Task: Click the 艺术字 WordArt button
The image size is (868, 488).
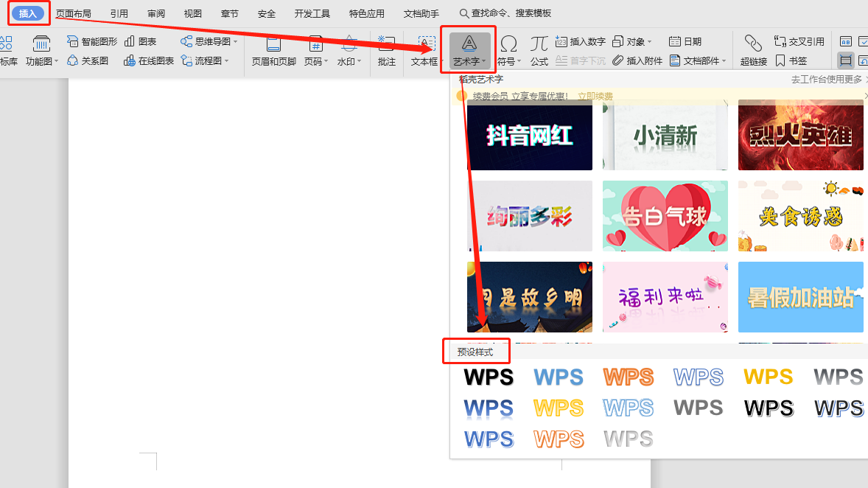Action: click(x=469, y=50)
